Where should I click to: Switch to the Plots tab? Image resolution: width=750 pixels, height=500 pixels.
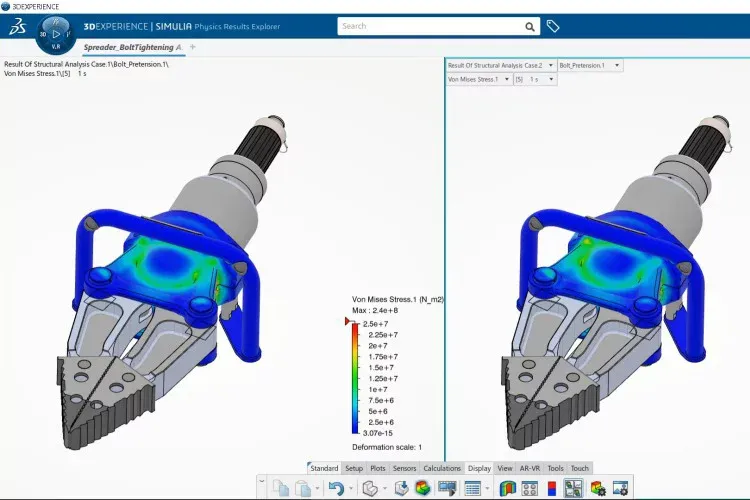point(378,468)
